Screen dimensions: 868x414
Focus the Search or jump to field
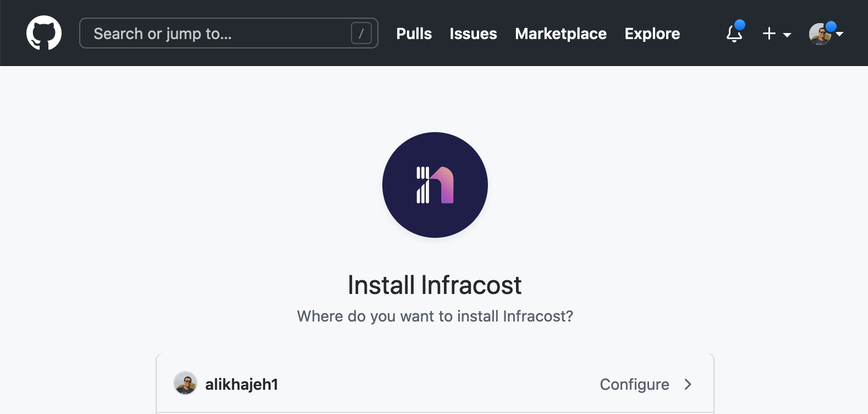coord(229,33)
